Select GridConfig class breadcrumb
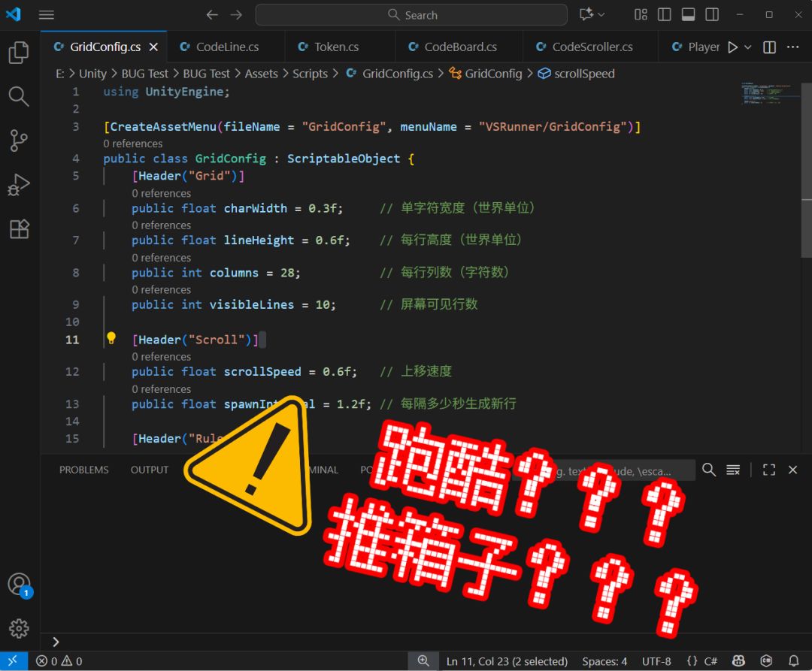This screenshot has height=671, width=812. 486,74
